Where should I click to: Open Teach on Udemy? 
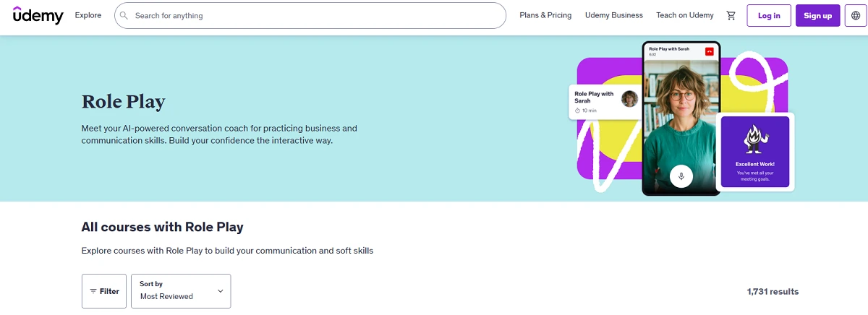[x=684, y=15]
